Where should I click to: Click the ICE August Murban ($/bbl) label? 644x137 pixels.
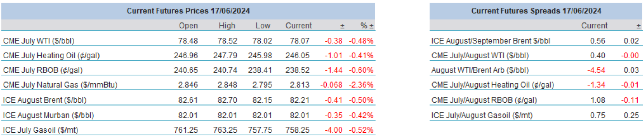pos(48,115)
